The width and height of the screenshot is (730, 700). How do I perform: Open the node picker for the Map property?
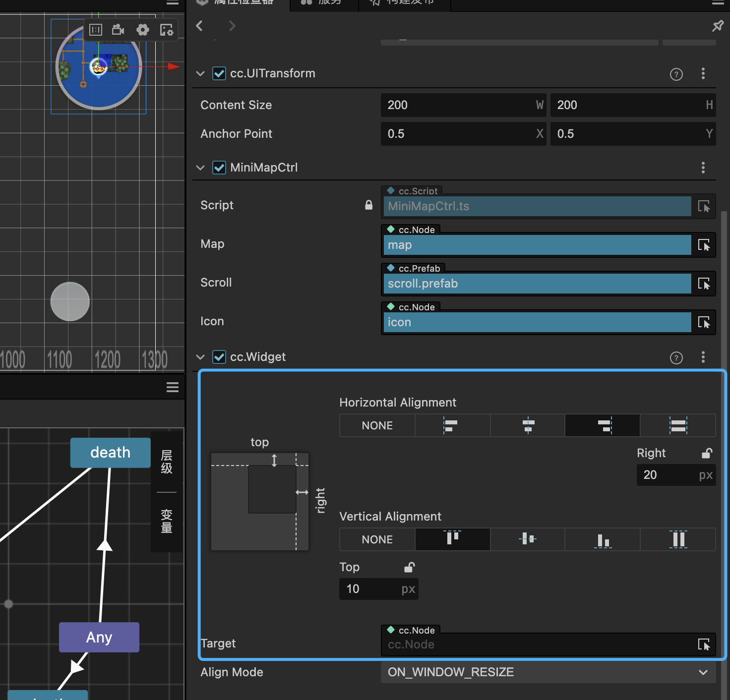click(x=704, y=244)
